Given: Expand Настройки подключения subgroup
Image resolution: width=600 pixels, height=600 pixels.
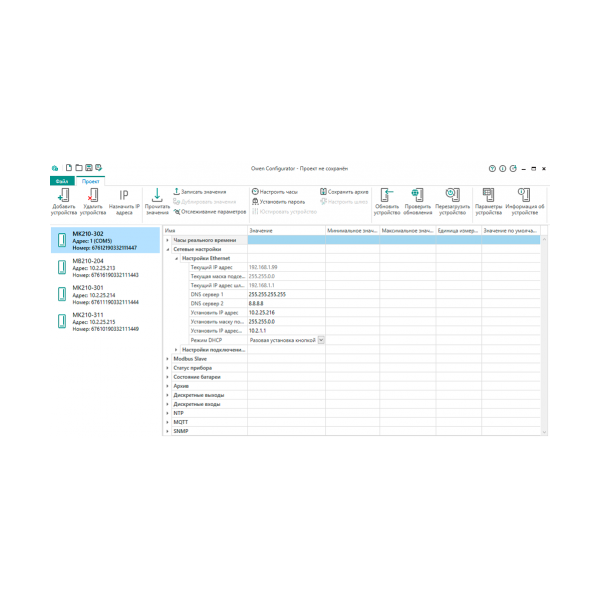Looking at the screenshot, I should (x=176, y=350).
